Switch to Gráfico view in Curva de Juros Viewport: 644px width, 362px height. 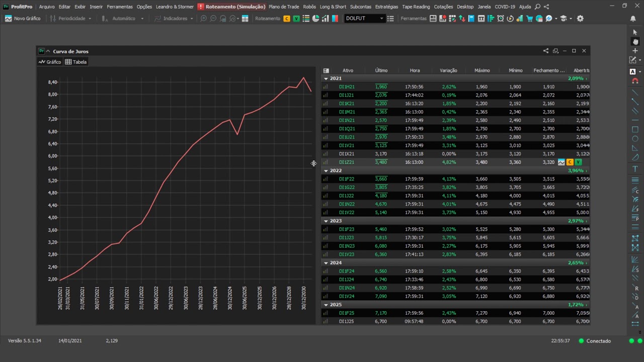click(50, 62)
